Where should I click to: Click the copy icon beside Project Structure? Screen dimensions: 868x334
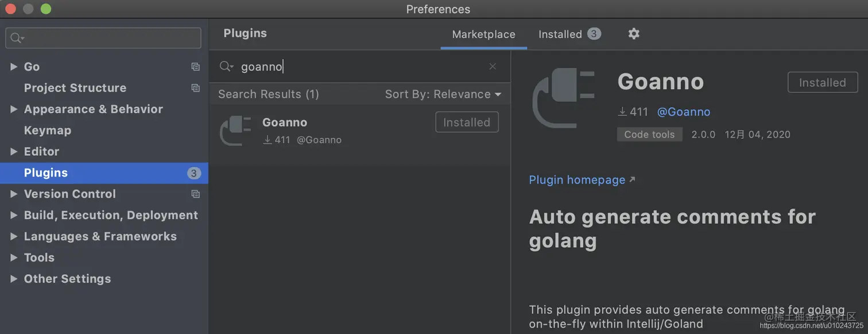[x=196, y=88]
